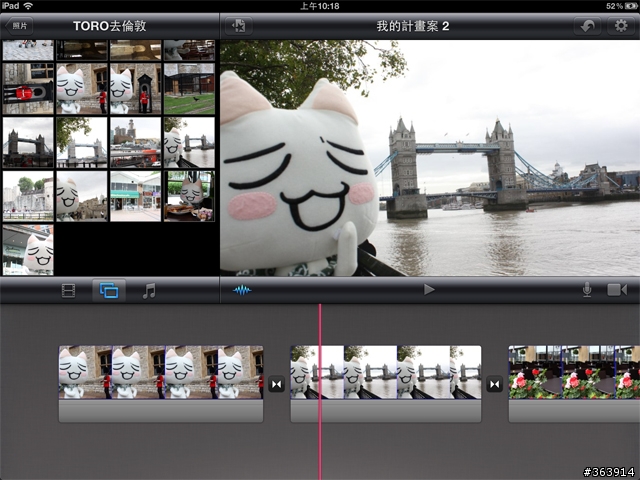Choose the shopfront building photo

(136, 196)
